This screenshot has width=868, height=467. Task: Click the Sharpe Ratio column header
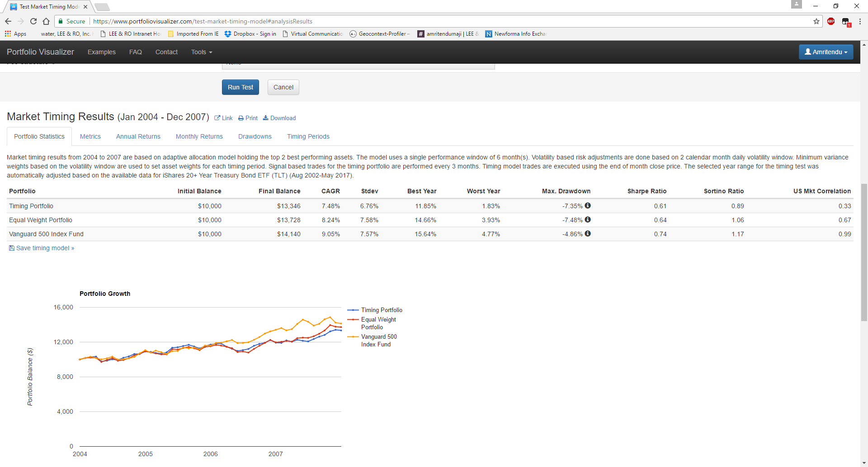pos(647,191)
